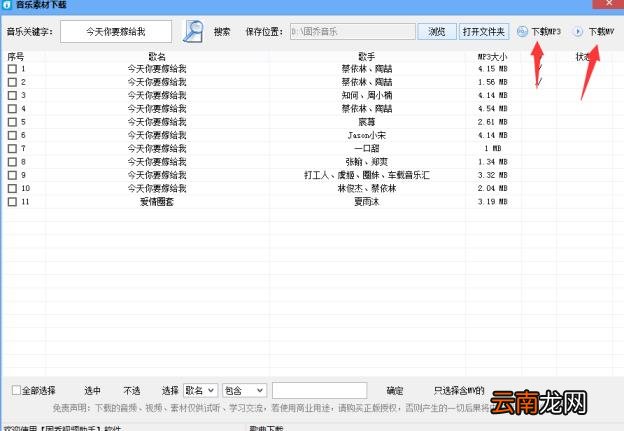Tick the checkbox for row 11 爱情圈套

coord(12,202)
